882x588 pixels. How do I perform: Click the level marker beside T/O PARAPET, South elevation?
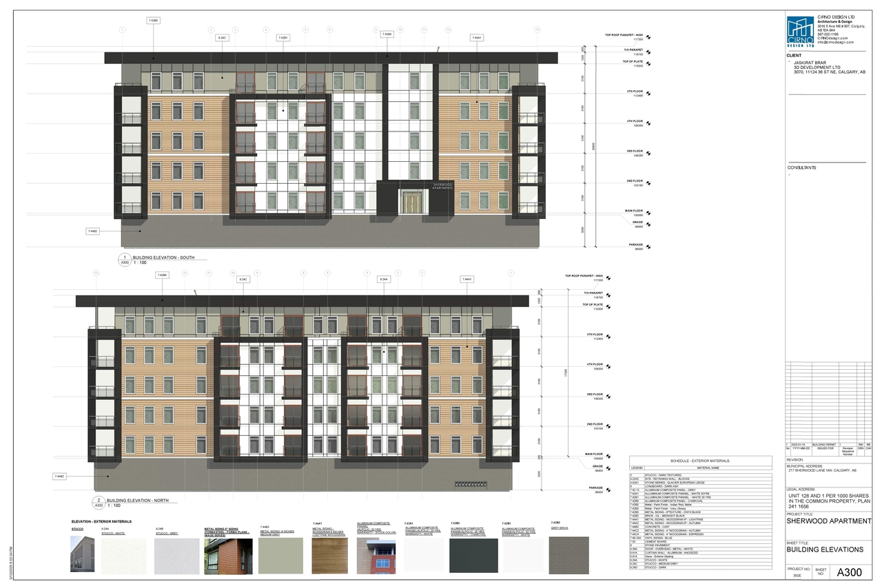point(648,52)
